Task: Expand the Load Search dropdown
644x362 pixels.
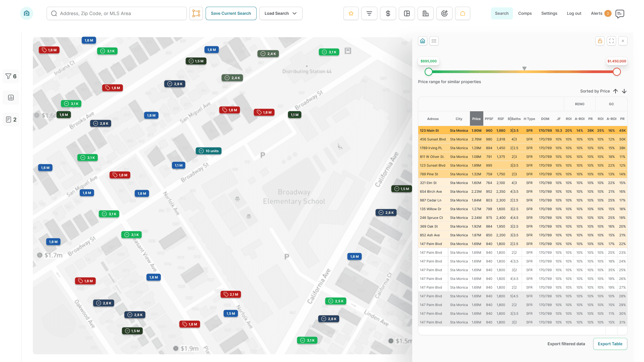Action: [281, 13]
